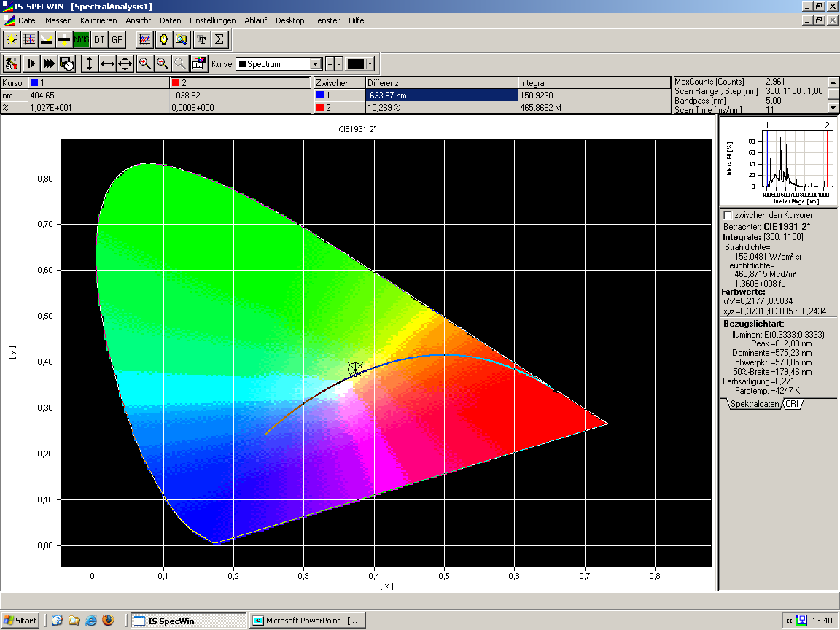
Task: Click the red cursor 2 color square
Action: (x=175, y=82)
